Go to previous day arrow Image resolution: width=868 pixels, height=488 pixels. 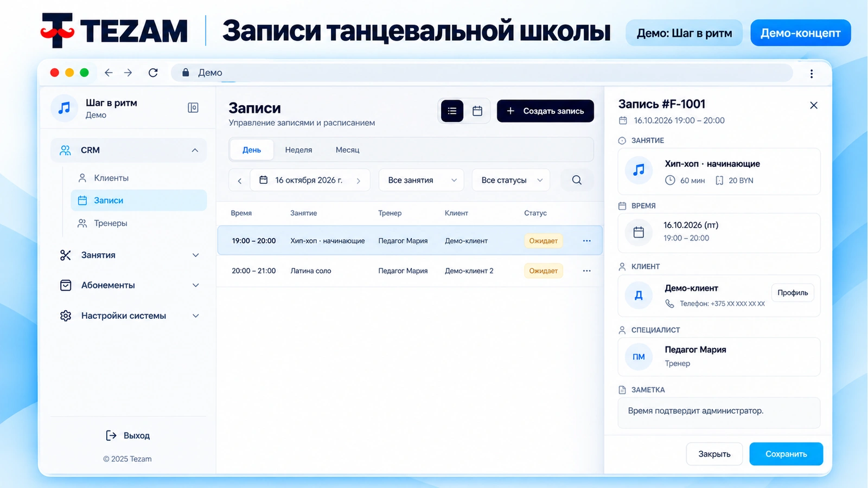click(x=239, y=181)
